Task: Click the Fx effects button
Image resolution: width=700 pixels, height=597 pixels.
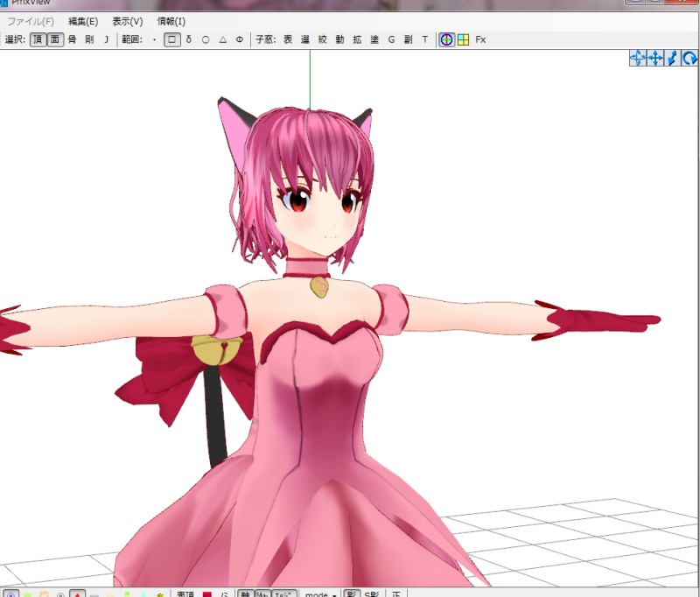Action: (x=480, y=39)
